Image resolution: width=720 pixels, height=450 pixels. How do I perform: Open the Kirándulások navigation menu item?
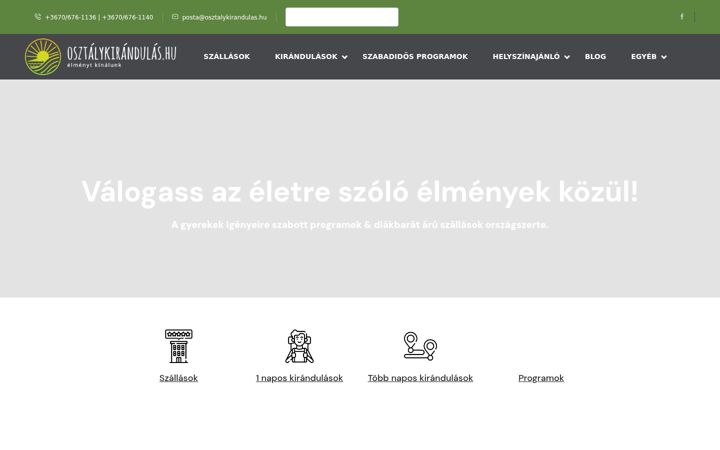pos(306,56)
